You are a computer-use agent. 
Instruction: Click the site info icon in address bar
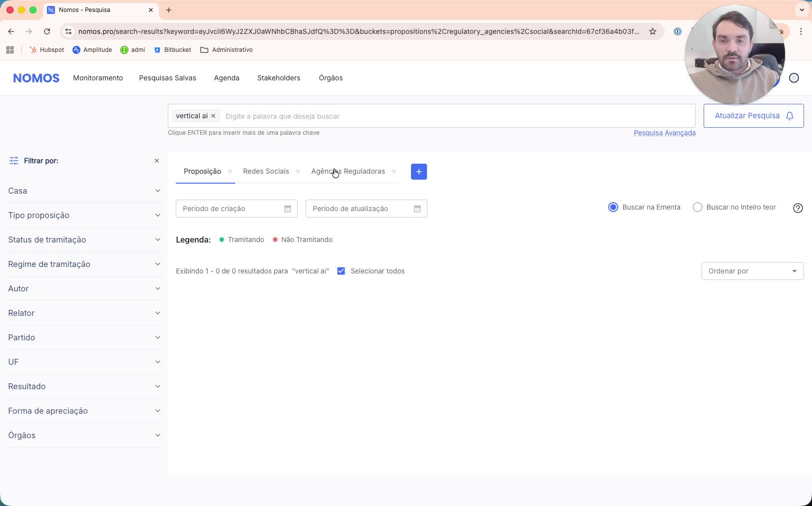[68, 31]
